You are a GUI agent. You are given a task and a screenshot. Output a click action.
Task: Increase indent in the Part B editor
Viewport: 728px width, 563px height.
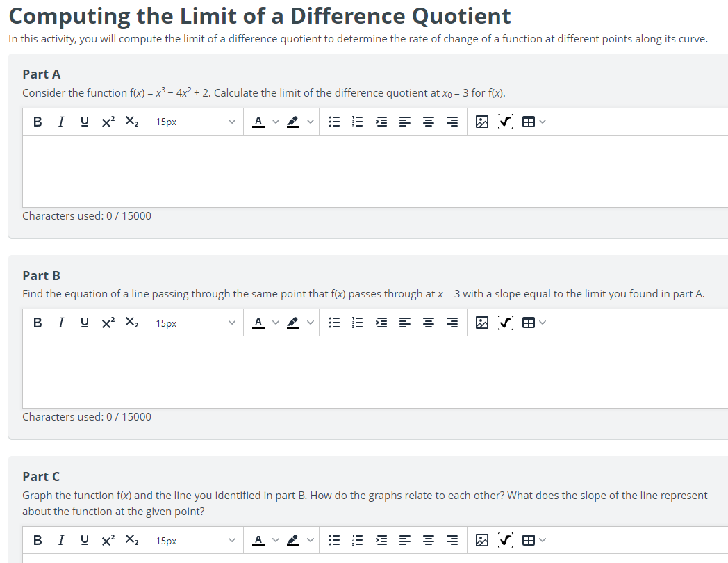[381, 323]
